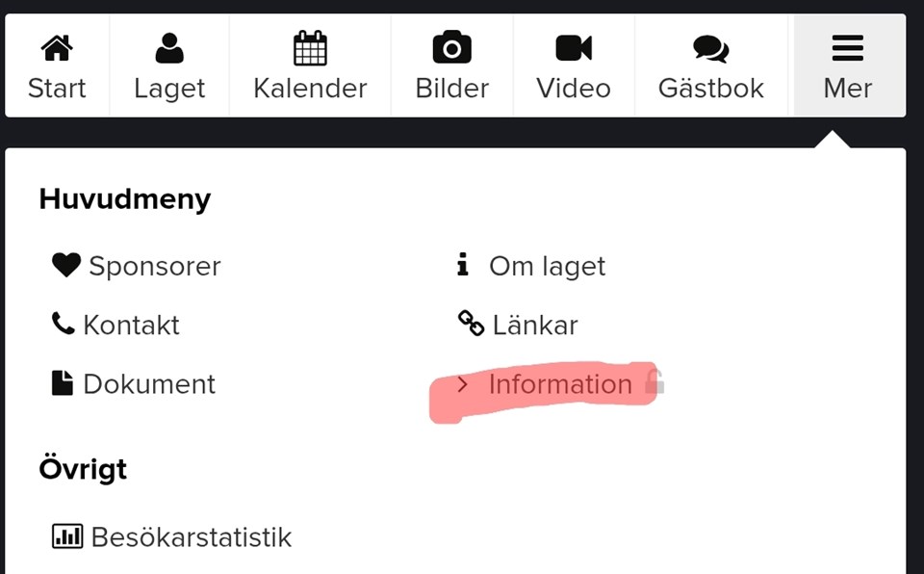Click the Kalender calendar icon
The height and width of the screenshot is (574, 924).
[310, 47]
